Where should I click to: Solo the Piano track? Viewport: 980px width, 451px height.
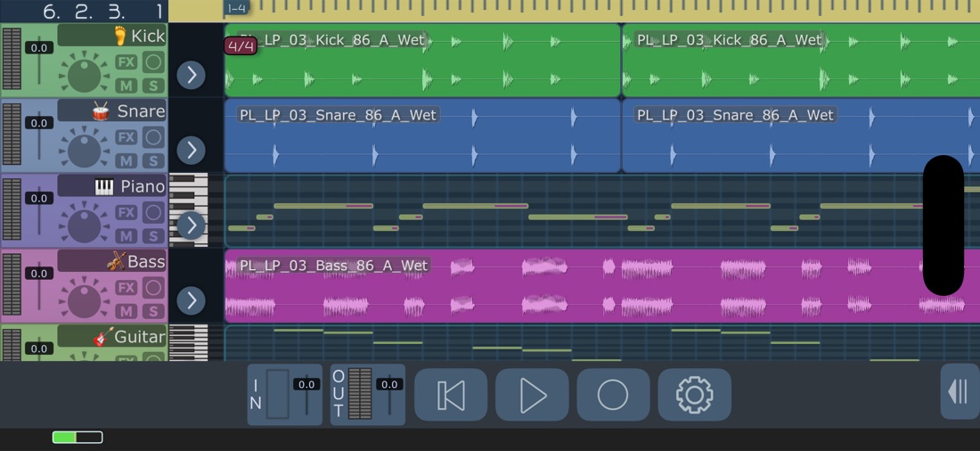click(153, 236)
